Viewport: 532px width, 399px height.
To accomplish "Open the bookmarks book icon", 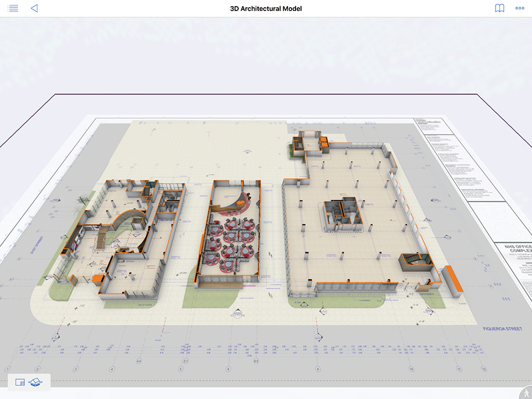I will coord(499,8).
